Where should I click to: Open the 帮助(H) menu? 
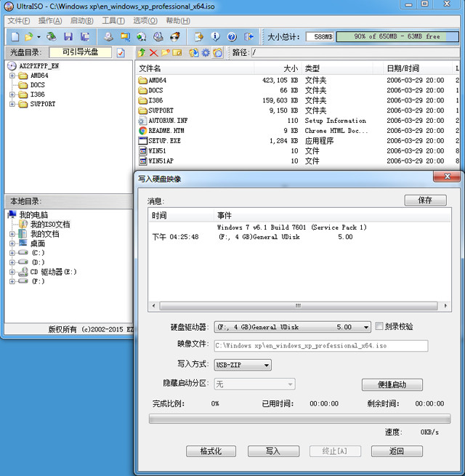pos(178,20)
